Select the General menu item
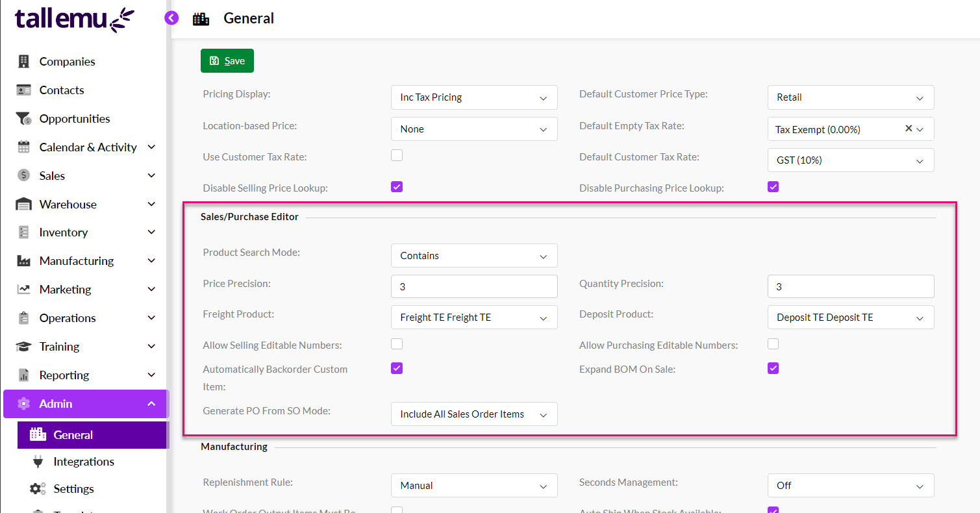 click(x=73, y=435)
